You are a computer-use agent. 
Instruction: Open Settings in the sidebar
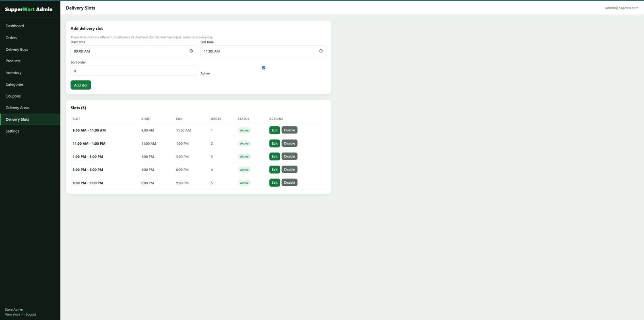coord(30,131)
